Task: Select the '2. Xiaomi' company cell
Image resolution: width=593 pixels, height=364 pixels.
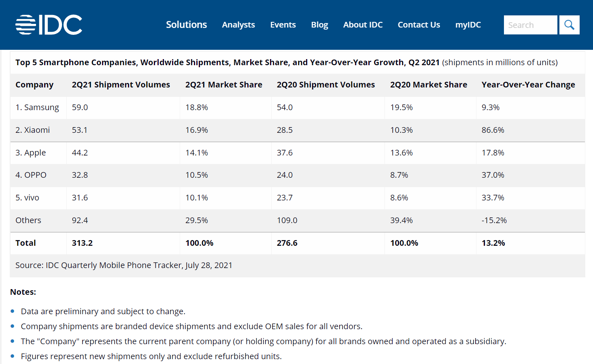Action: 33,130
